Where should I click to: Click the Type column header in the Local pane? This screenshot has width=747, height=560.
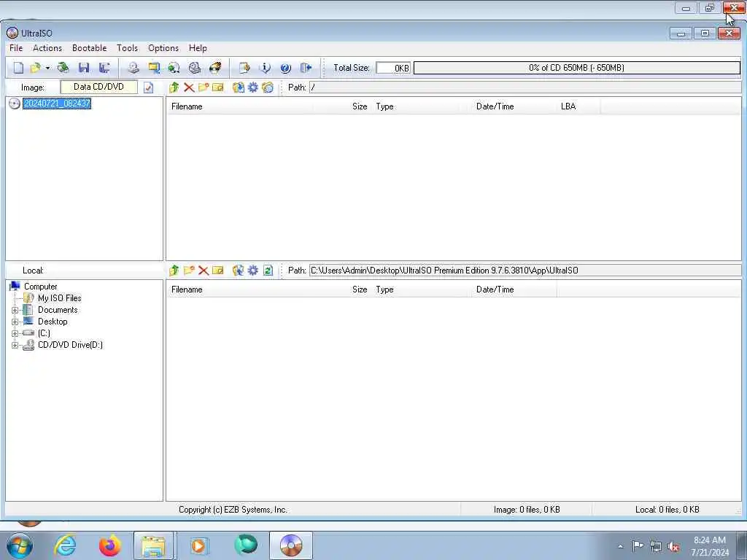(x=420, y=289)
